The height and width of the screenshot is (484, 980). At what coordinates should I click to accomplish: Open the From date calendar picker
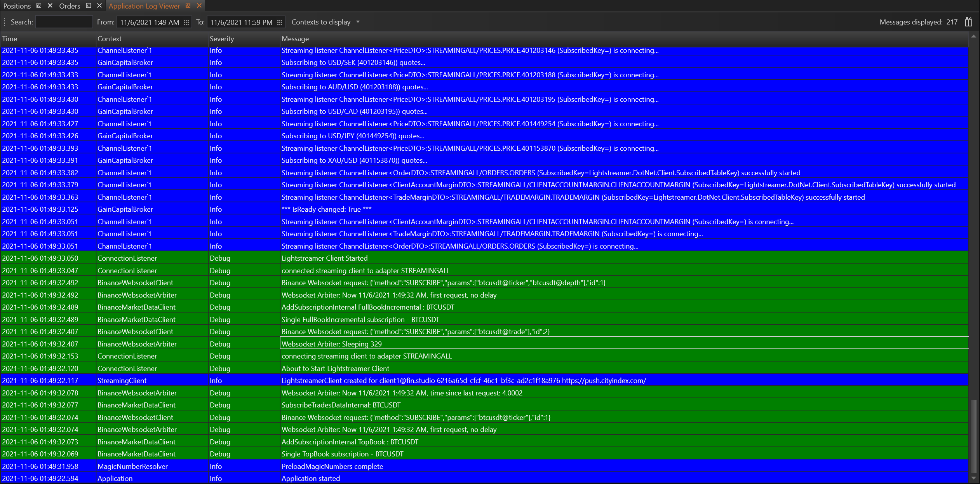tap(186, 23)
